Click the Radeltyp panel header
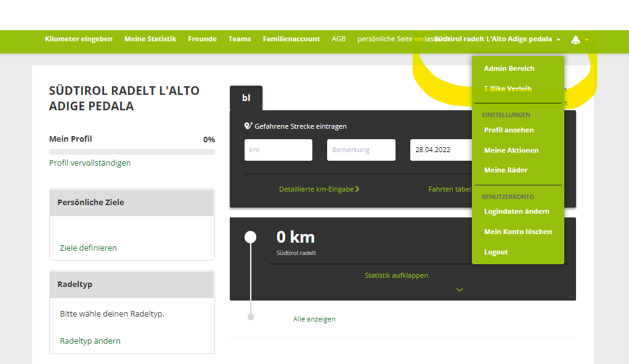Screen dimensions: 629x364 132,284
